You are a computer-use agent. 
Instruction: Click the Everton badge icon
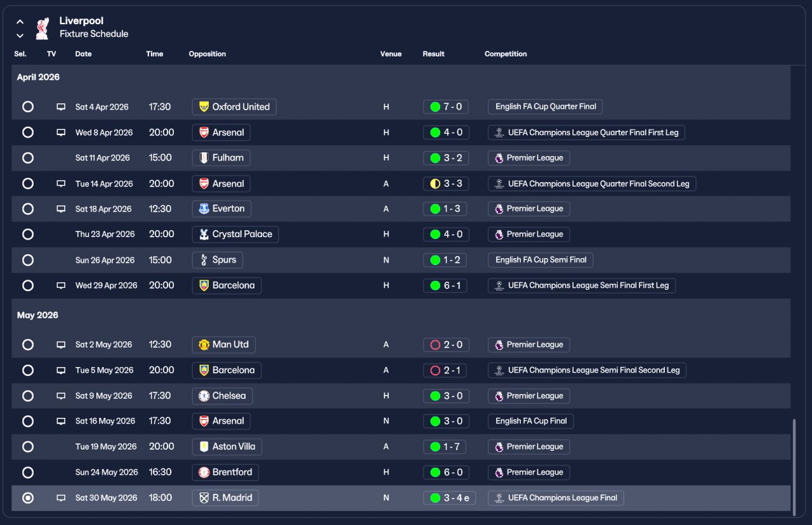coord(204,209)
